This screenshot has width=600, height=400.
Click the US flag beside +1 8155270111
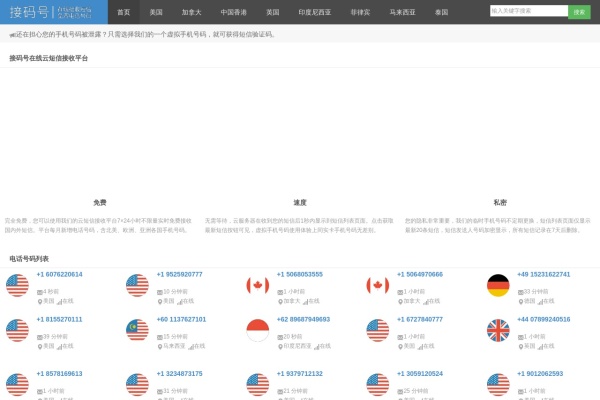click(17, 331)
